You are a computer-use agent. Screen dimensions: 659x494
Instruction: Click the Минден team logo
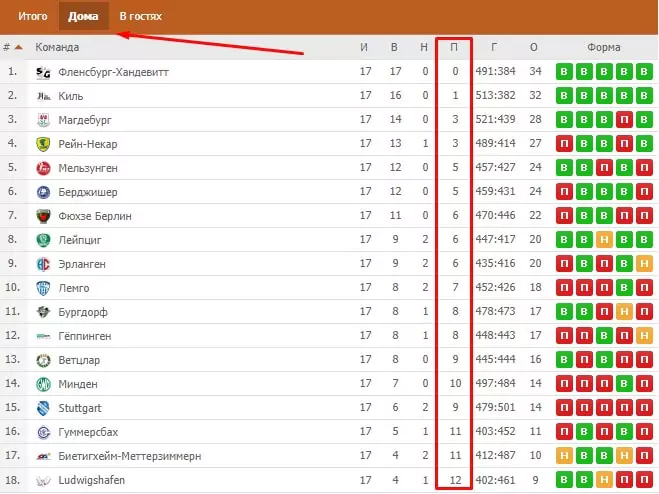click(43, 384)
